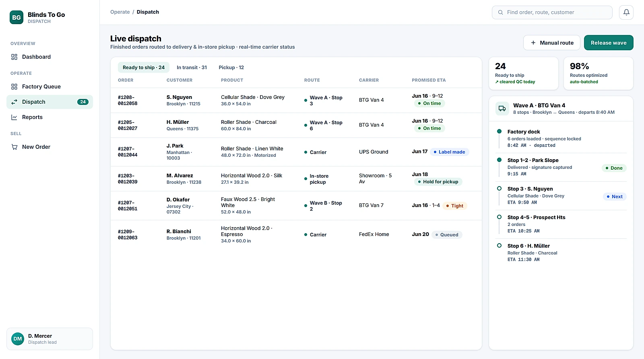644x359 pixels.
Task: Click the Showroom · 5 Av cell
Action: [x=375, y=179]
